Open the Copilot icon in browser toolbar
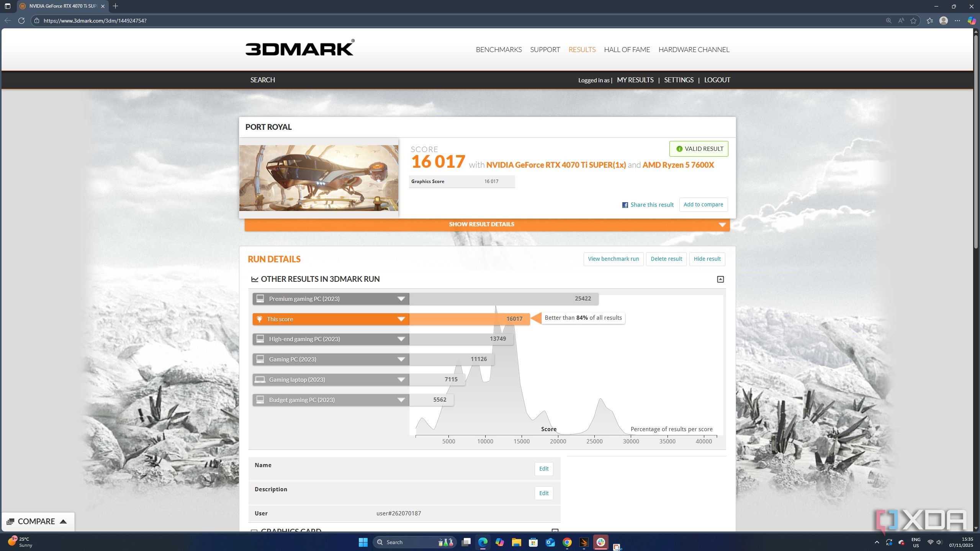Image resolution: width=980 pixels, height=551 pixels. (x=971, y=21)
